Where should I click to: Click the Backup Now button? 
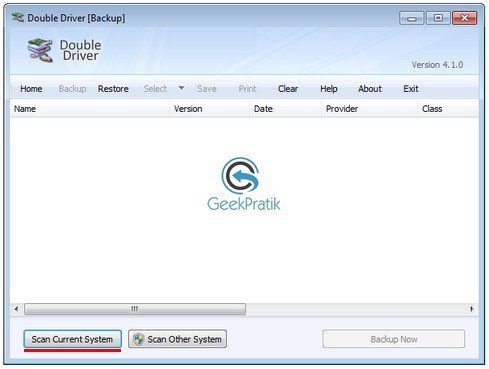[x=394, y=339]
